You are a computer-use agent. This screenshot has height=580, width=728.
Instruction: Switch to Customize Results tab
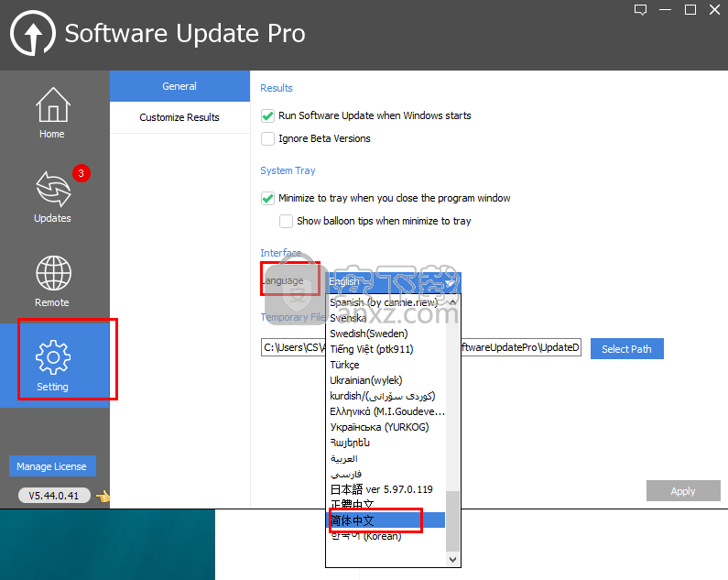tap(179, 117)
